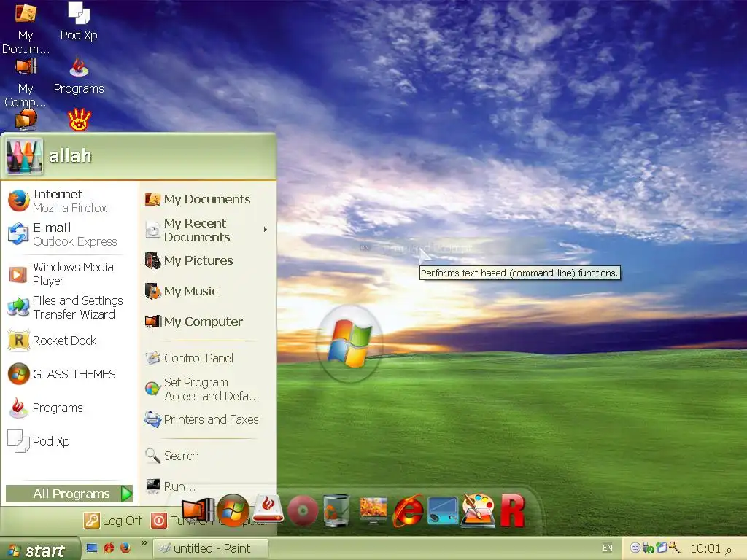This screenshot has width=747, height=560.
Task: Open Printers and Faxes
Action: pos(208,419)
